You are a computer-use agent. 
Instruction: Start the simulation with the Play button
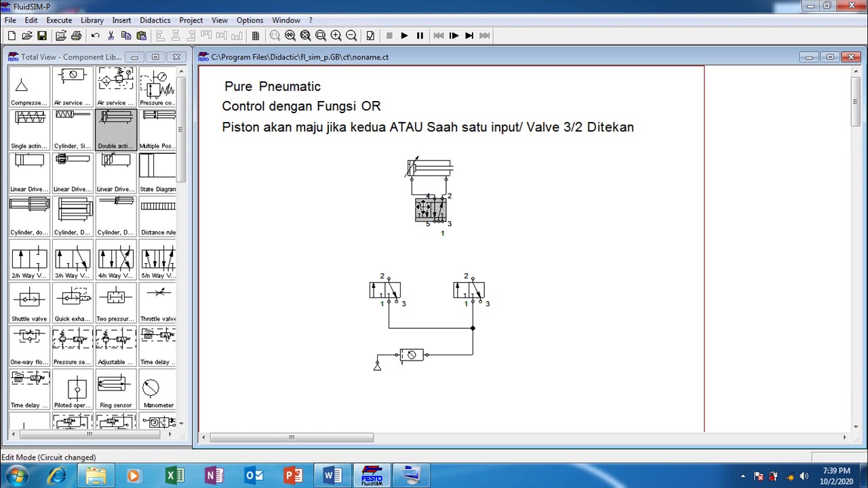[x=404, y=36]
